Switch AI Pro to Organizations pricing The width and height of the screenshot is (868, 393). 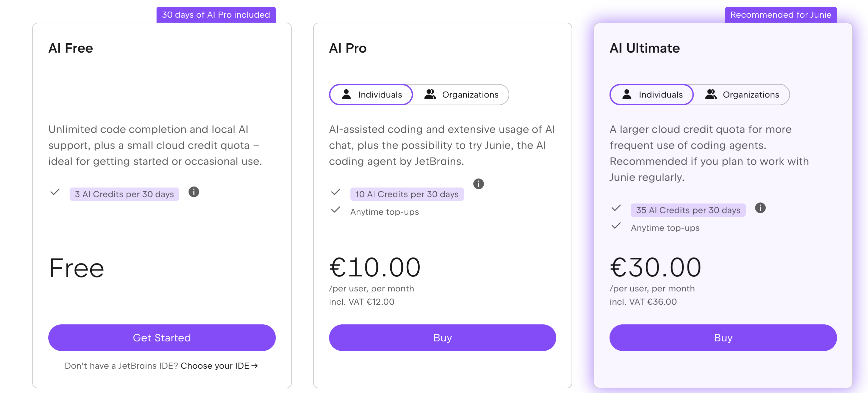tap(461, 95)
